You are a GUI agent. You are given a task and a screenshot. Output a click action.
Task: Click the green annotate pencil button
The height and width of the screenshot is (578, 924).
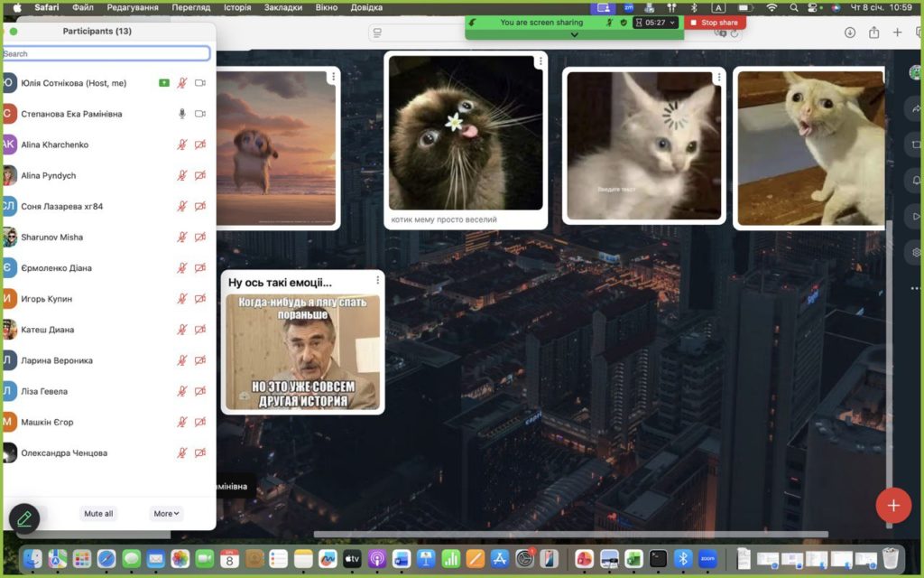(24, 518)
